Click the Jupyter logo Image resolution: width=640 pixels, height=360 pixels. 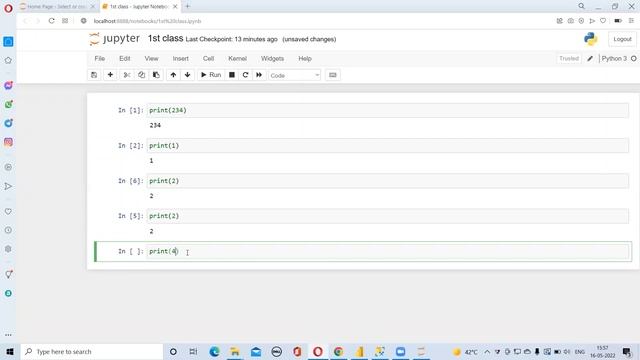[x=114, y=39]
